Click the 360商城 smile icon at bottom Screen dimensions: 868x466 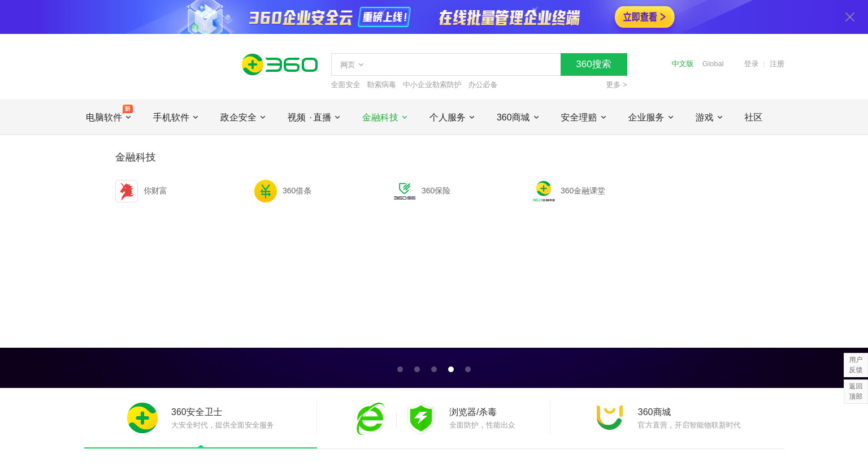pos(610,417)
